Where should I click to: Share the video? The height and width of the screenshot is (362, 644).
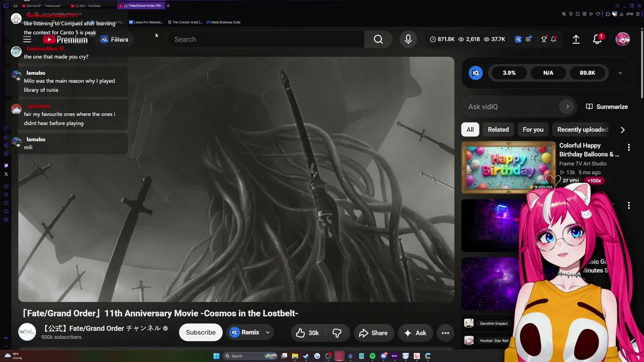click(x=373, y=333)
